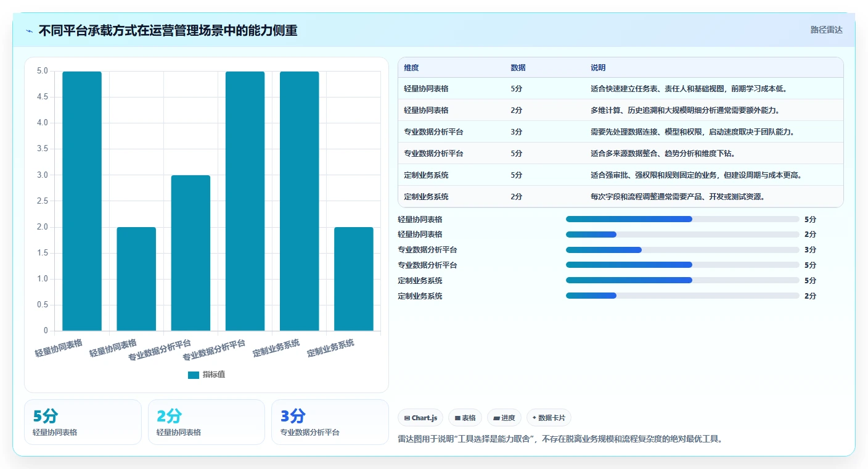Click the 2.5 y-axis tick label

point(42,201)
